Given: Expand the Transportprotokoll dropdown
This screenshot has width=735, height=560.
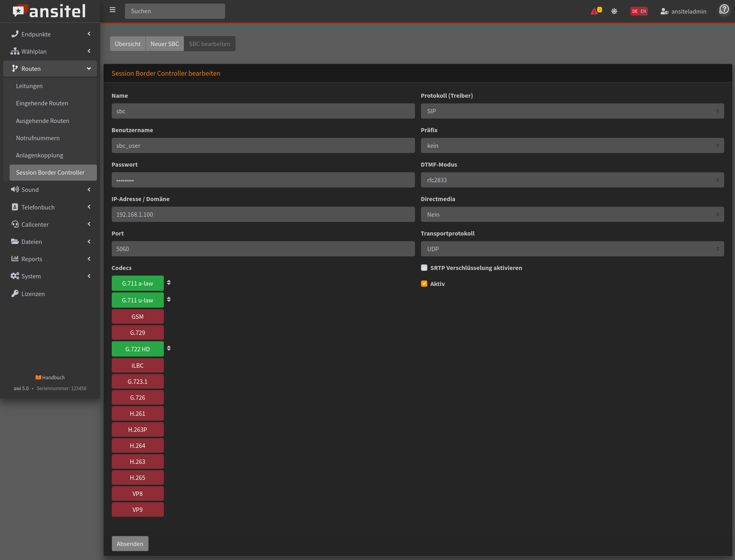Looking at the screenshot, I should coord(572,249).
